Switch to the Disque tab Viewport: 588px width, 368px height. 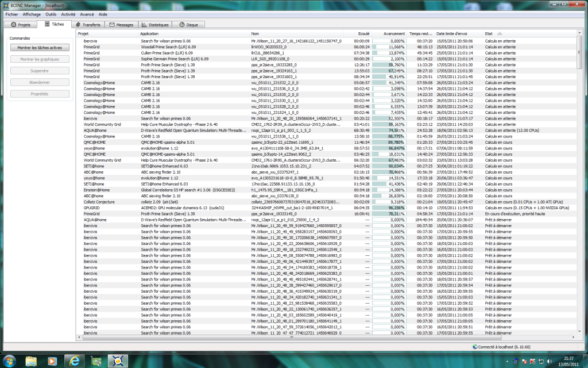pos(188,25)
